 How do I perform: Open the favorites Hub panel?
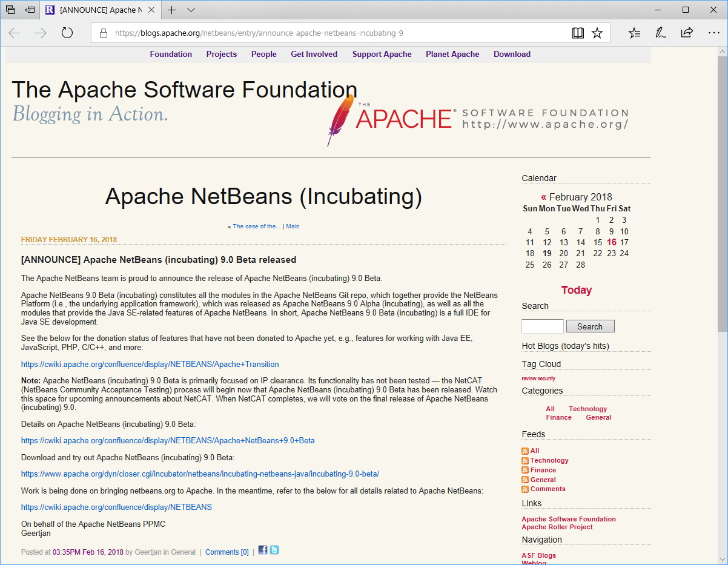634,33
